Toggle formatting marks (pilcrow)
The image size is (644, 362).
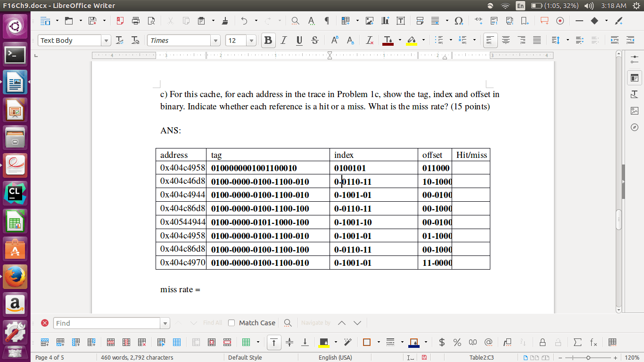click(327, 21)
